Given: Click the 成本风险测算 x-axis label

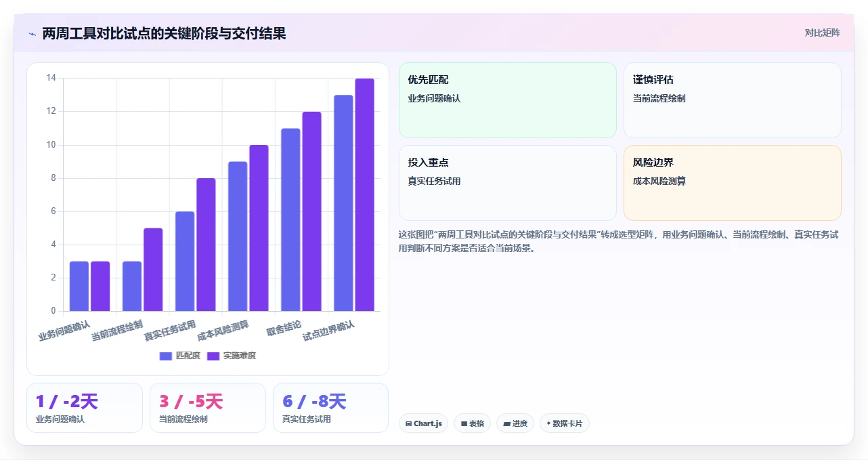Looking at the screenshot, I should coord(223,330).
